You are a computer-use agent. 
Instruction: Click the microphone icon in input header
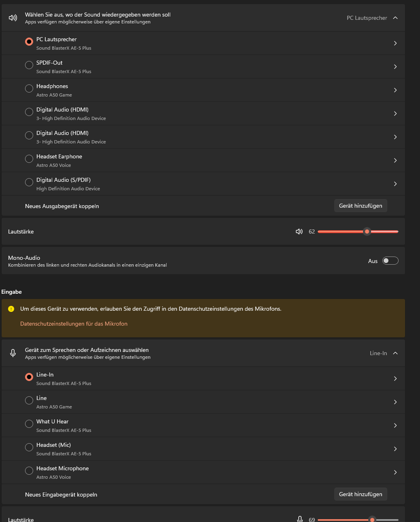[x=13, y=353]
